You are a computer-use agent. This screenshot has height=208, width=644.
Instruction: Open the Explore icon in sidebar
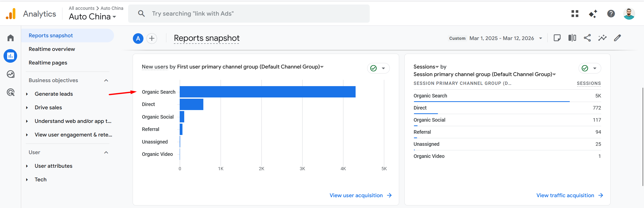[x=11, y=74]
